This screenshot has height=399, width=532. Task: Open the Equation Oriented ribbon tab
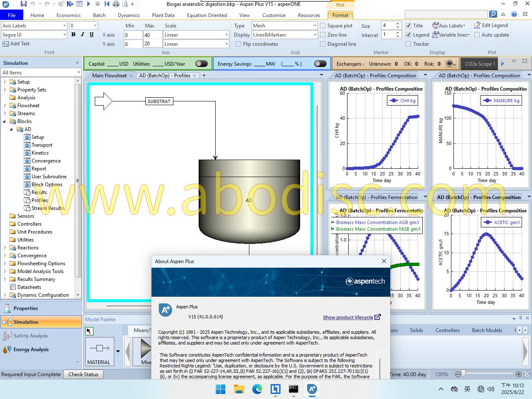[x=207, y=15]
